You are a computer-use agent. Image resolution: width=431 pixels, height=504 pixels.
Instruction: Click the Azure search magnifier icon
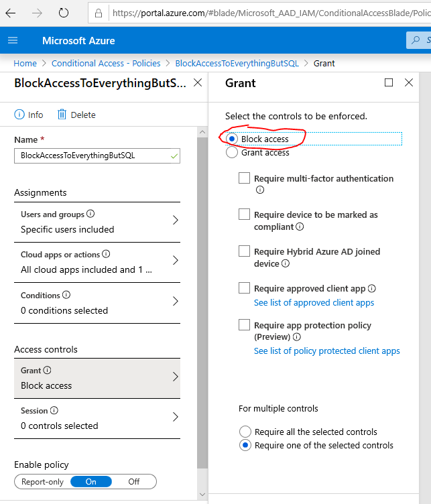click(417, 40)
